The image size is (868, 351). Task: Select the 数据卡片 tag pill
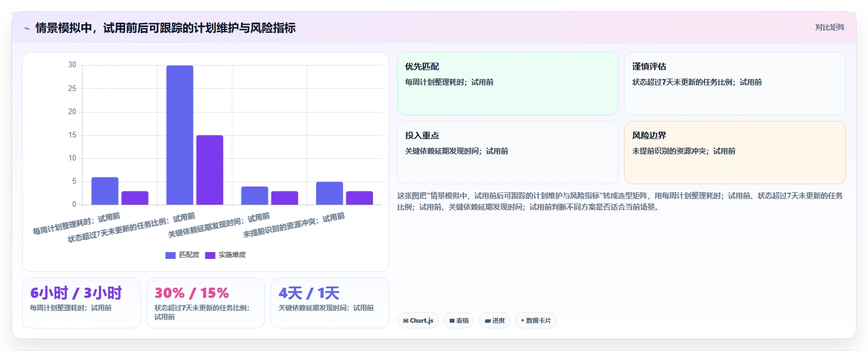coord(536,320)
